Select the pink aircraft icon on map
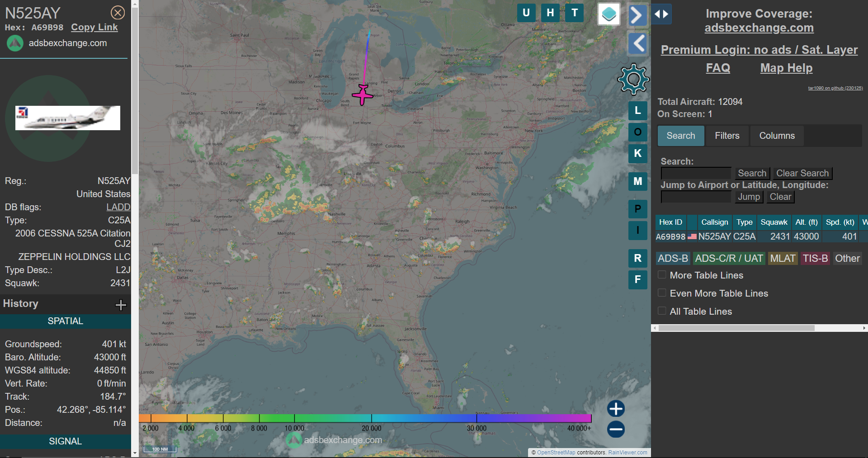868x458 pixels. [x=363, y=94]
